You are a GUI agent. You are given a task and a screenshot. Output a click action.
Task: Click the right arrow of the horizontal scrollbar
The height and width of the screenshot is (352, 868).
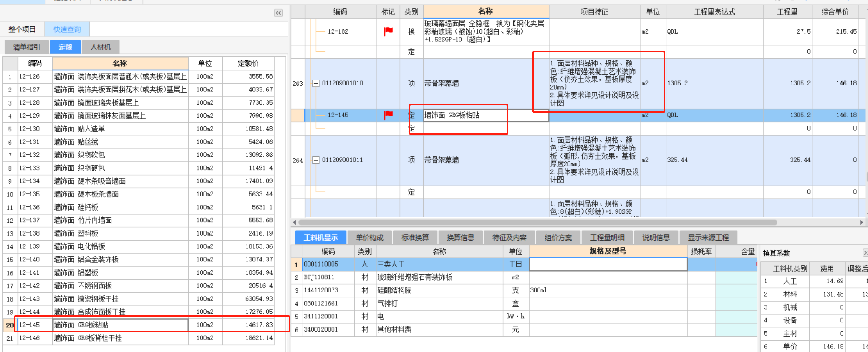click(861, 222)
